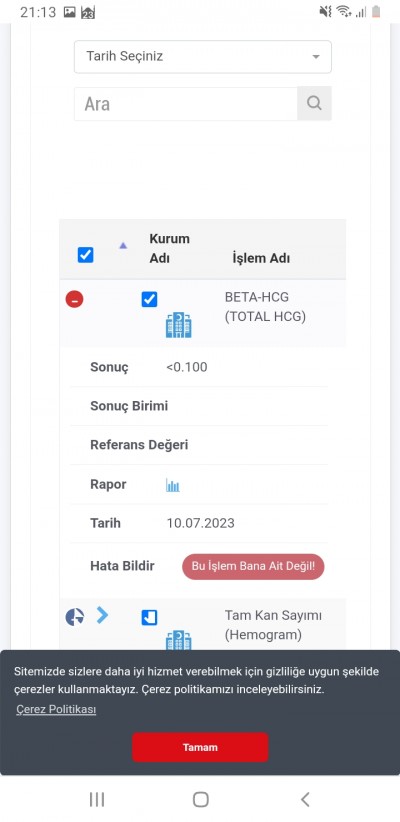
Task: Uncheck the BETA-HCG row checkbox
Action: click(149, 299)
